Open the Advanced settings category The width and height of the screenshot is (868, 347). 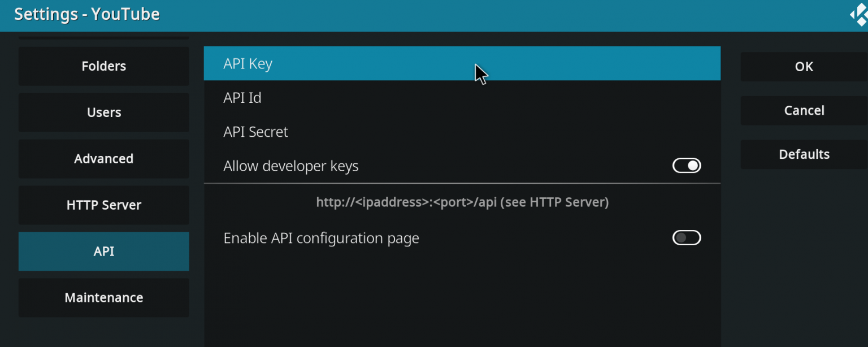tap(103, 159)
